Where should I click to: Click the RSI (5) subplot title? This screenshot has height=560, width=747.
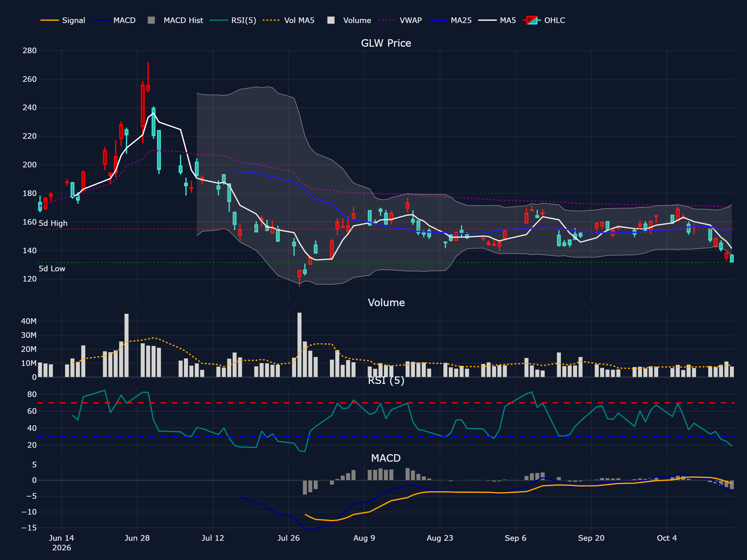[386, 380]
